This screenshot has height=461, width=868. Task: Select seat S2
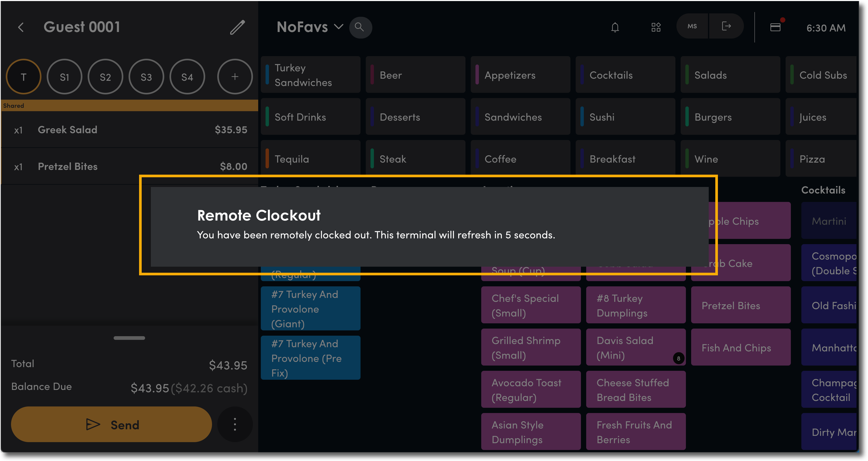pos(105,77)
